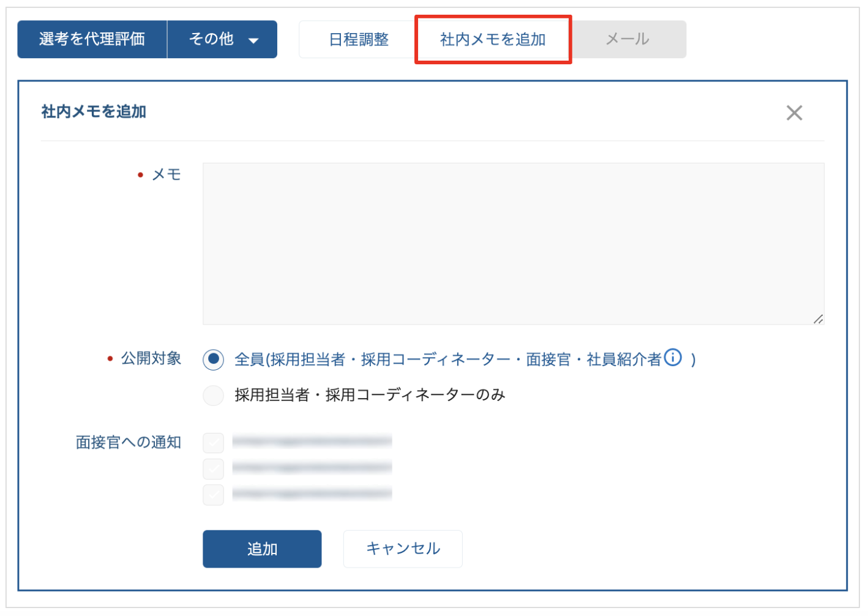This screenshot has height=616, width=868.
Task: Click the メモ field label
Action: (166, 175)
